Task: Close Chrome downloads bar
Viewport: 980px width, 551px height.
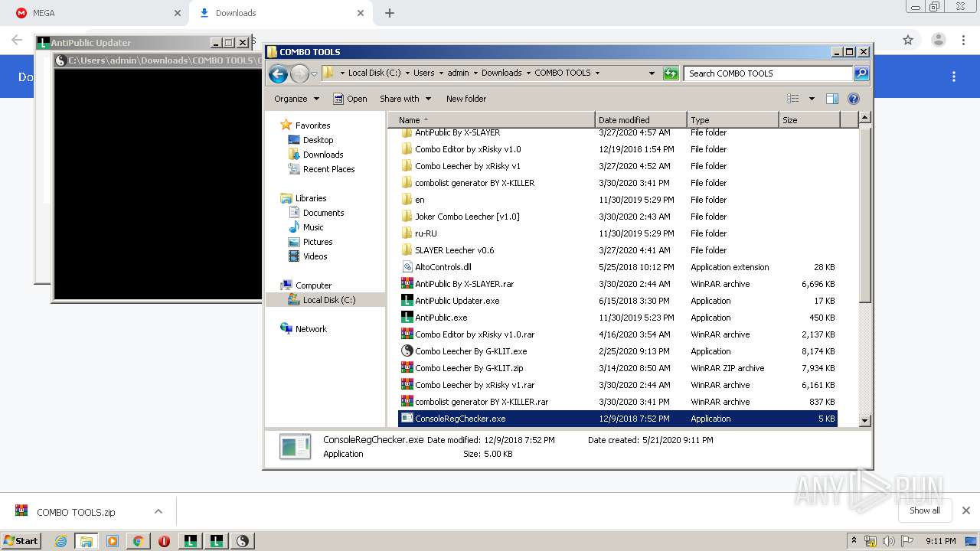Action: (x=966, y=510)
